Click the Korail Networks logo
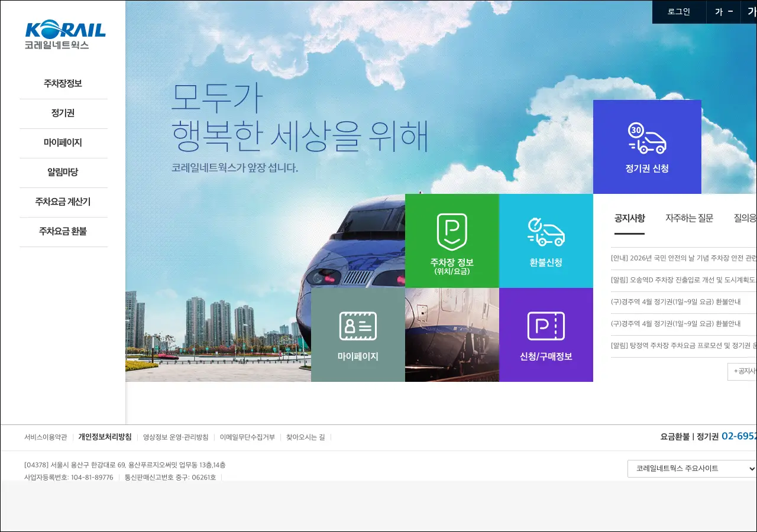 [65, 34]
